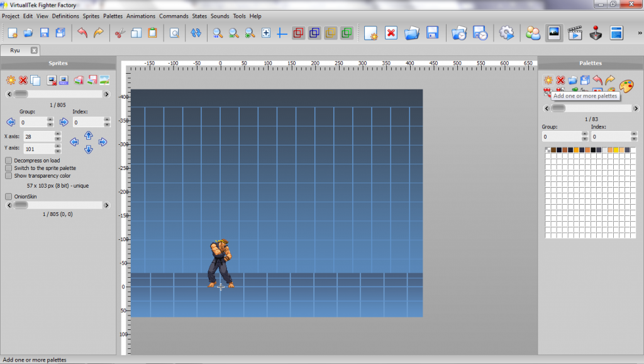This screenshot has height=364, width=644.
Task: Click the Find magnifier-on-page icon
Action: (174, 33)
